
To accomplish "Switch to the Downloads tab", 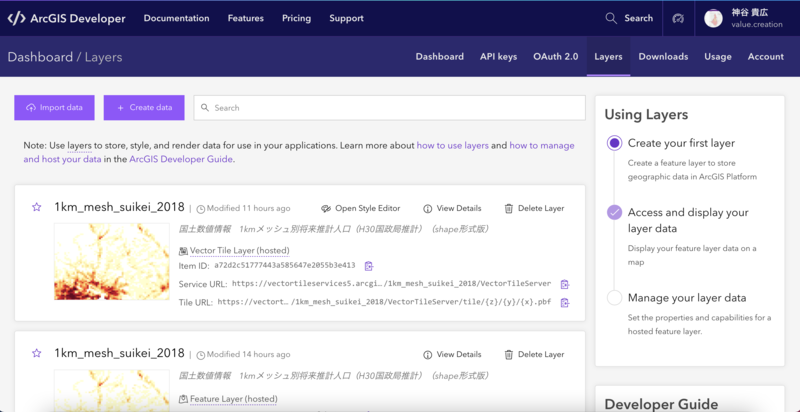I will pyautogui.click(x=663, y=57).
